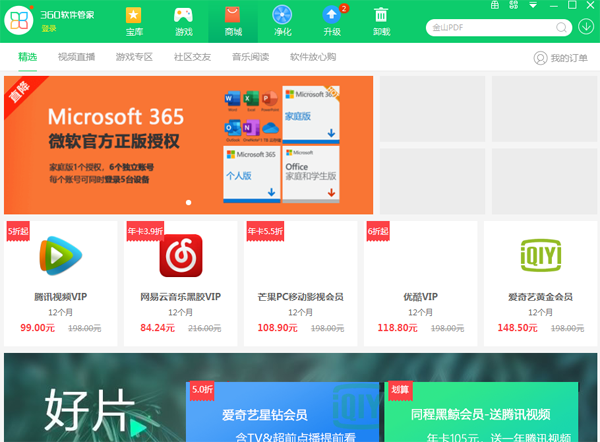
Task: Click the 99.00元 price on 腾讯视频VIP
Action: 38,328
